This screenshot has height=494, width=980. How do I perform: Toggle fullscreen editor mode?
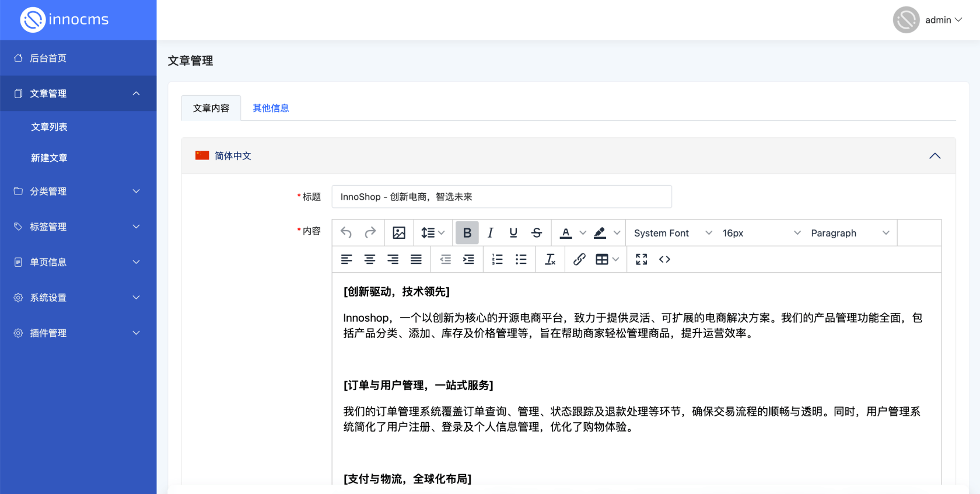(642, 259)
